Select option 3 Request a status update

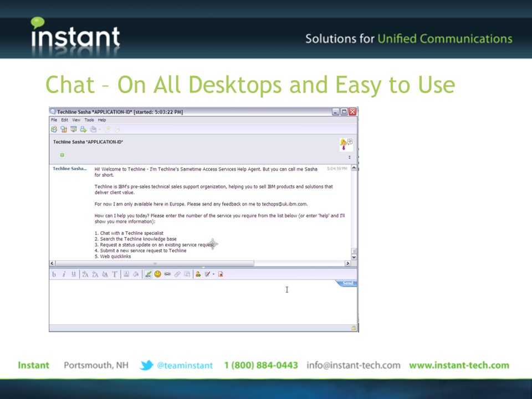tap(155, 244)
